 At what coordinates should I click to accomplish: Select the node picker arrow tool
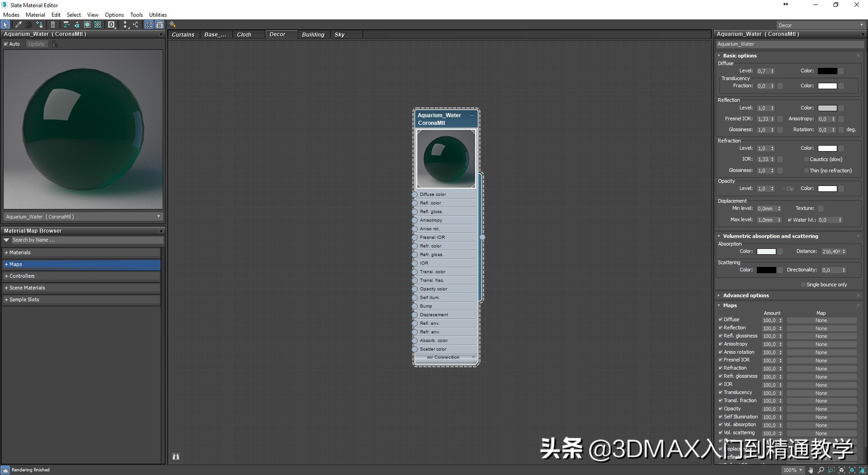click(x=5, y=25)
